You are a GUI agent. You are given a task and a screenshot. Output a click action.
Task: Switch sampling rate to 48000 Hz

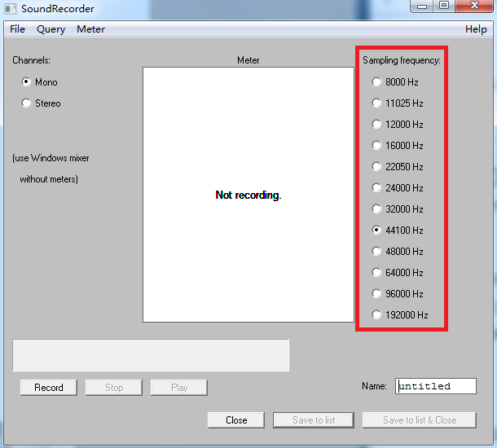[x=376, y=252]
